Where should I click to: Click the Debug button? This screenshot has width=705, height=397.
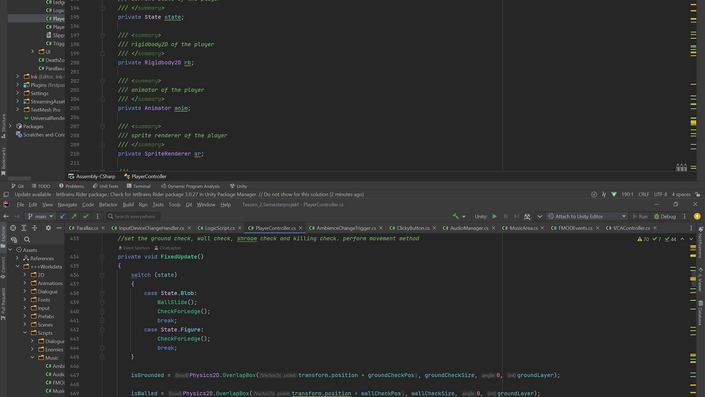pyautogui.click(x=665, y=216)
